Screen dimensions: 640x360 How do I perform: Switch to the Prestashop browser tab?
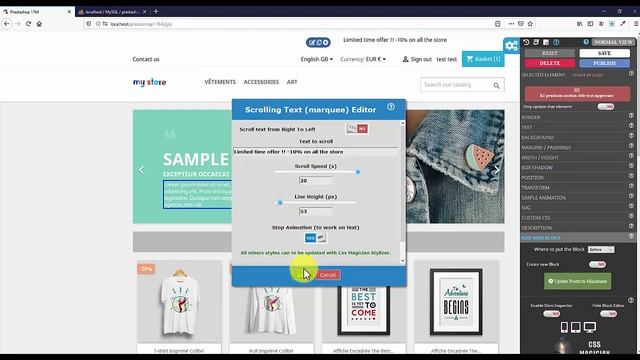(x=37, y=12)
